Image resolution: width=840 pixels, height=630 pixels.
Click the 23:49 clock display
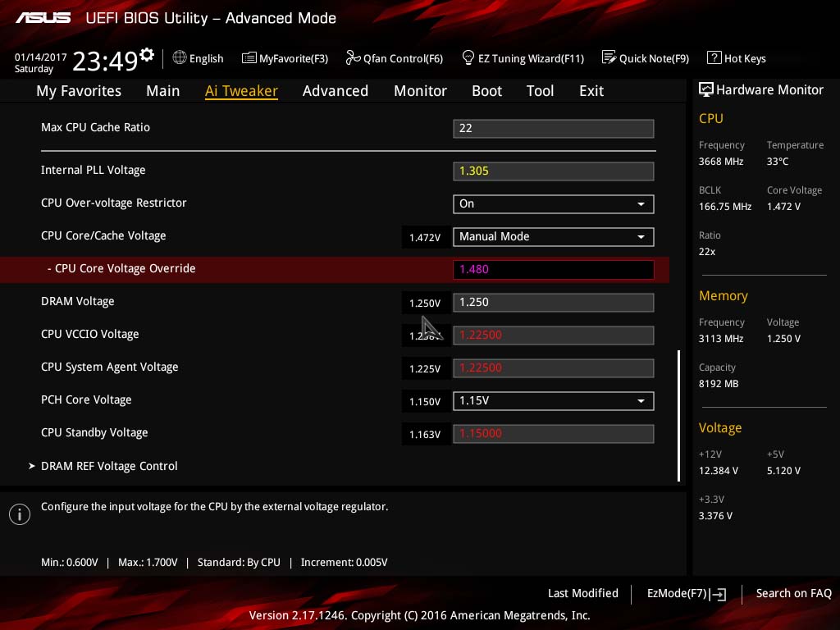click(x=105, y=61)
